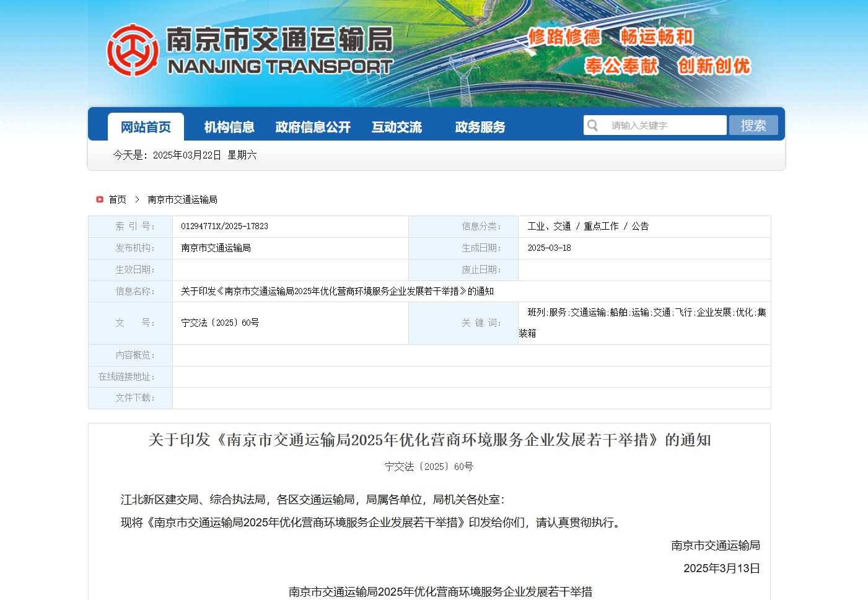This screenshot has height=600, width=868.
Task: Click the index number 01294771X/2025-17823
Action: [224, 227]
